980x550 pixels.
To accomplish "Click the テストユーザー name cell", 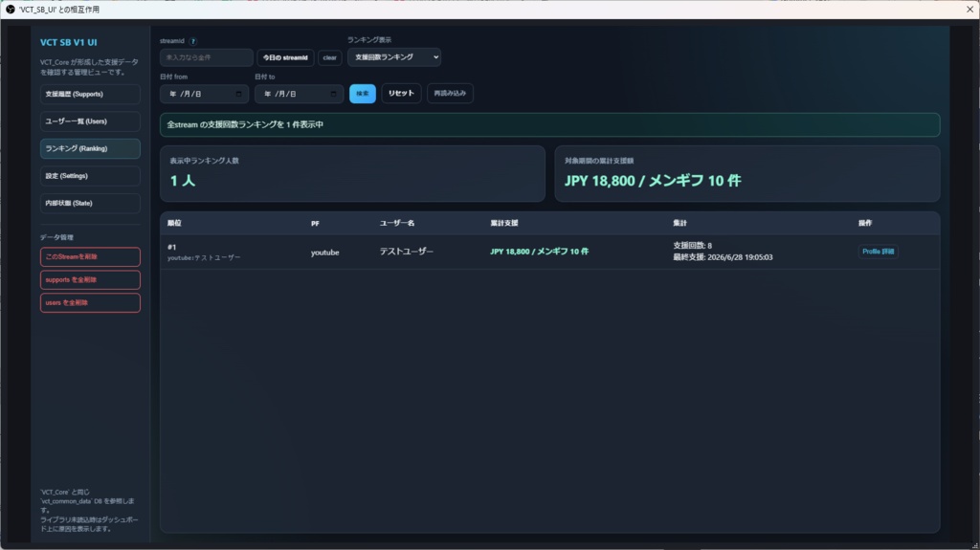I will (x=406, y=252).
